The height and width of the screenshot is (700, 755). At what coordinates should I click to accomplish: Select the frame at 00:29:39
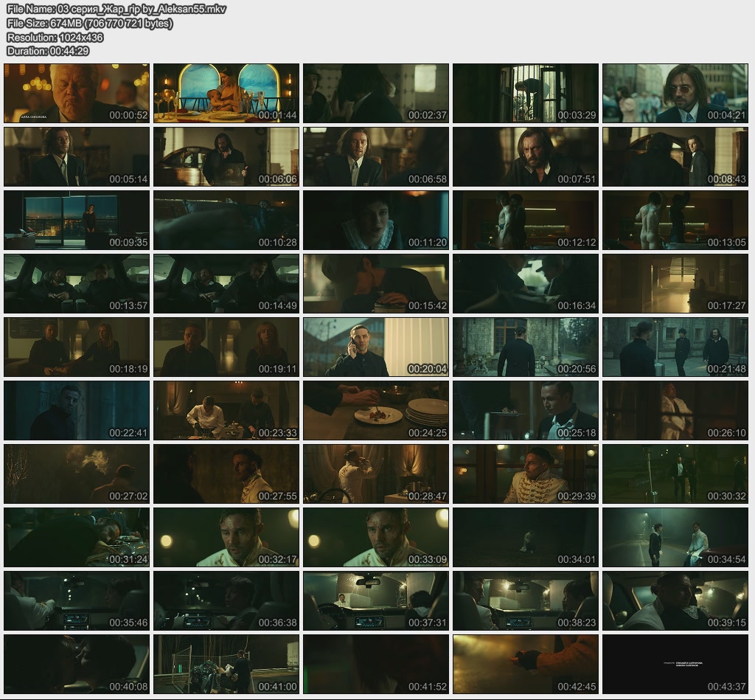point(525,474)
